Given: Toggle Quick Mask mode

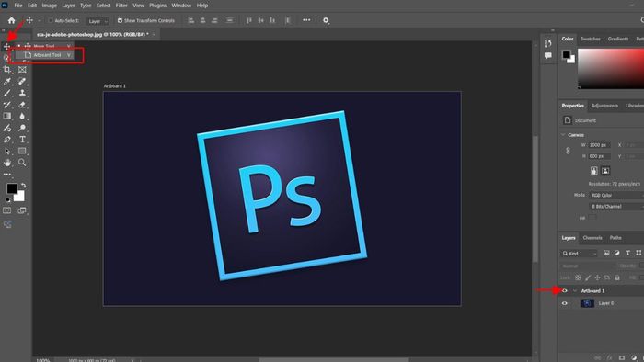Looking at the screenshot, I should [x=7, y=210].
